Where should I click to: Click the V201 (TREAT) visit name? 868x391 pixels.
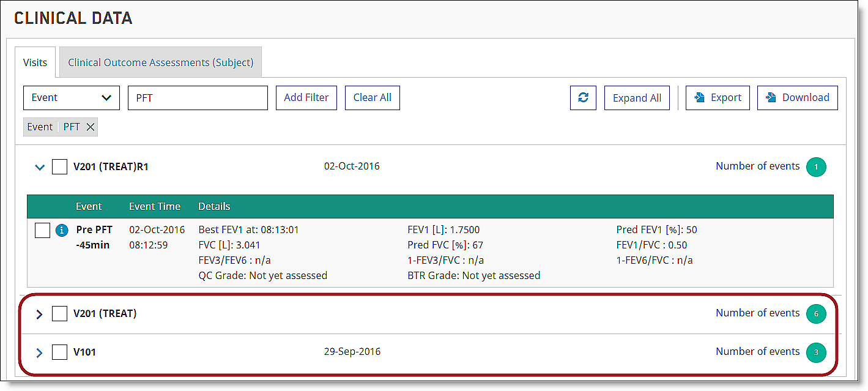105,313
